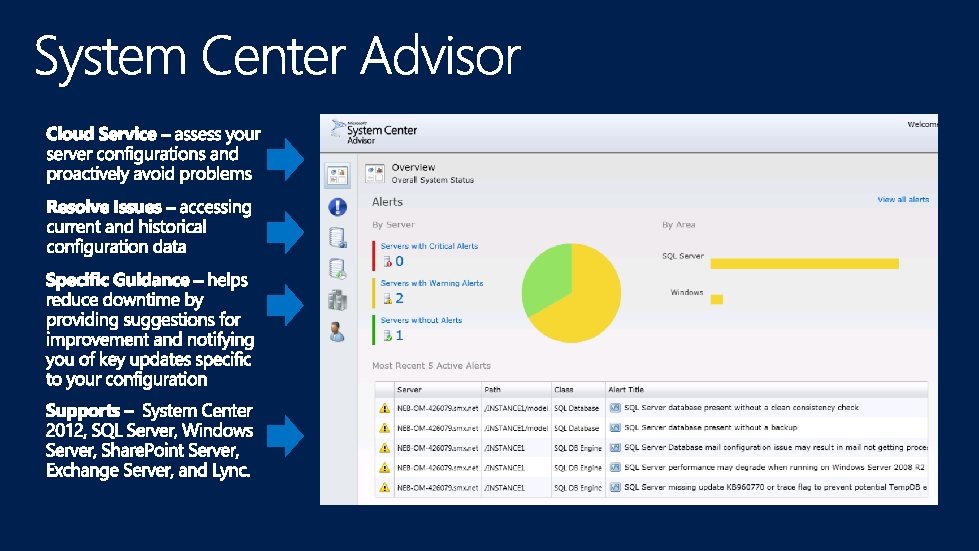Open the server with green check sidebar icon
Screen dimensions: 979x551
pyautogui.click(x=337, y=269)
